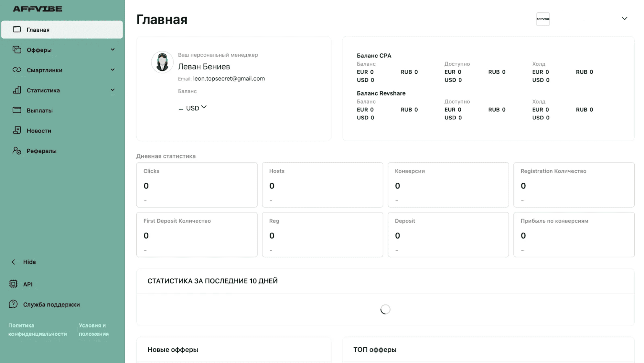Open the Политика конфиденциальности link
Screen dimensions: 644x363
pos(38,329)
